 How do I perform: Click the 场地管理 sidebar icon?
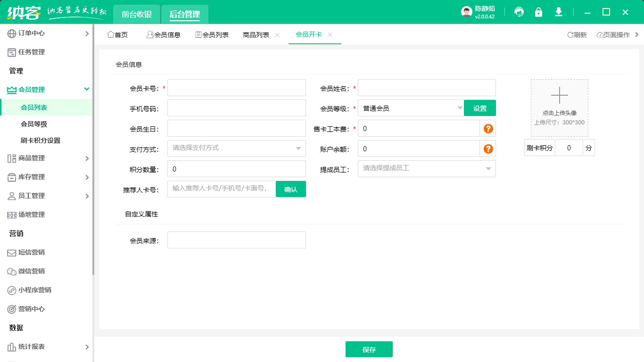pyautogui.click(x=12, y=215)
